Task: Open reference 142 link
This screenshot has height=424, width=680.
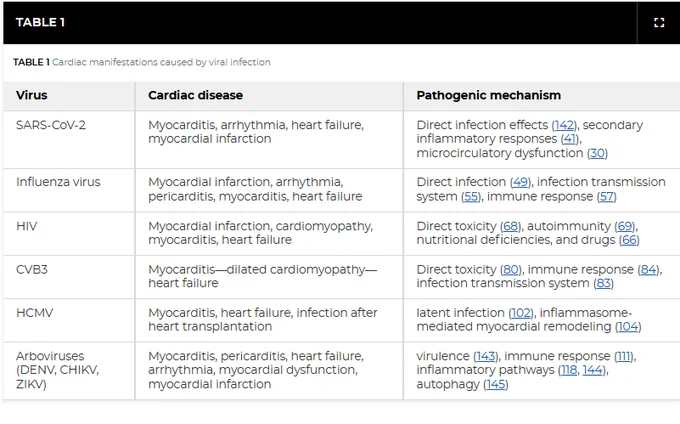Action: point(564,125)
